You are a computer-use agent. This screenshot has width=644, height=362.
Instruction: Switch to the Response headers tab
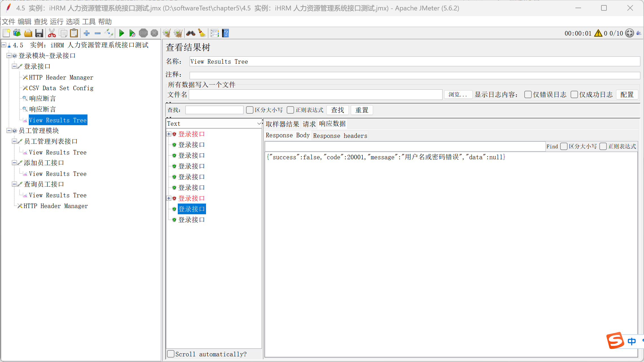tap(340, 136)
